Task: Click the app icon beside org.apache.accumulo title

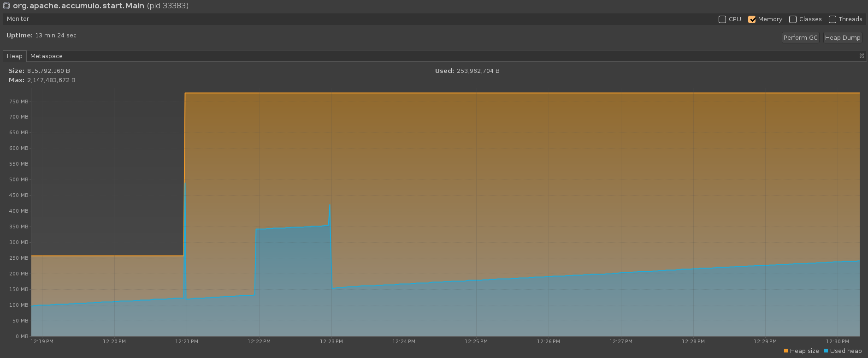Action: pyautogui.click(x=6, y=6)
